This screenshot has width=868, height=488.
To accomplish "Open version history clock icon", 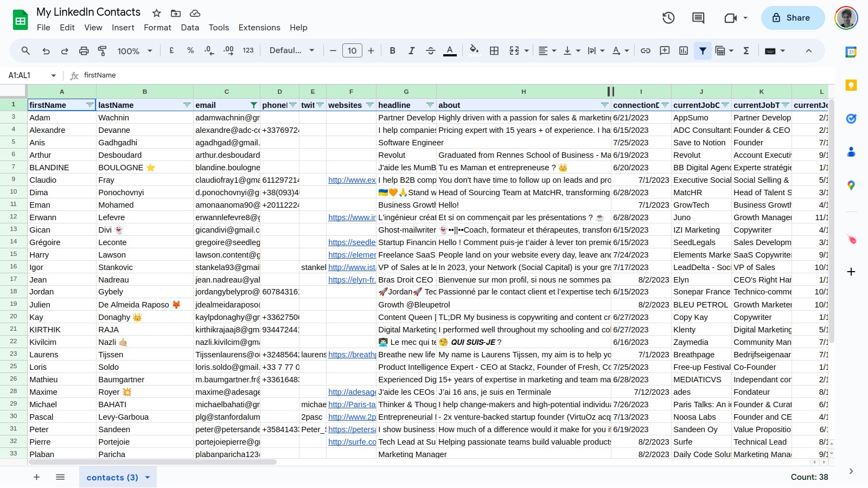I will tap(668, 18).
